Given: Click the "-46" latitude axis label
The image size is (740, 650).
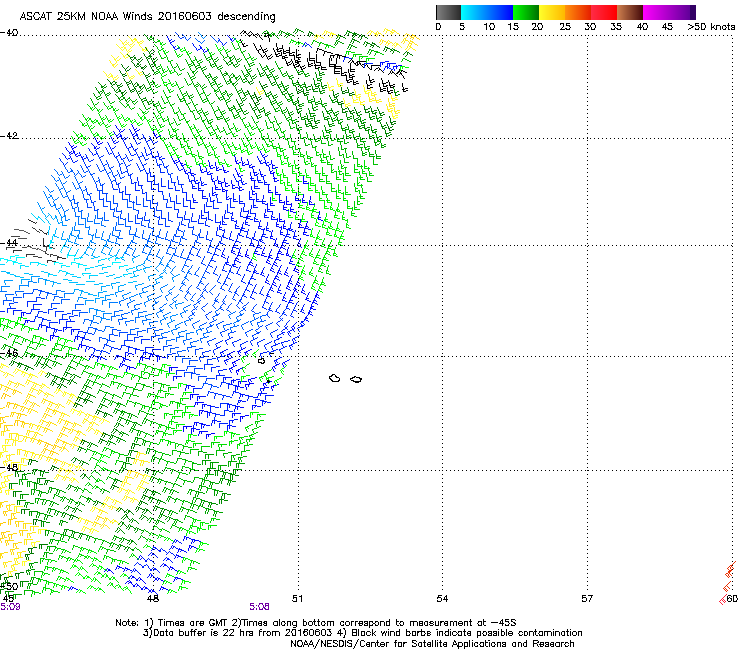Looking at the screenshot, I should (x=9, y=353).
